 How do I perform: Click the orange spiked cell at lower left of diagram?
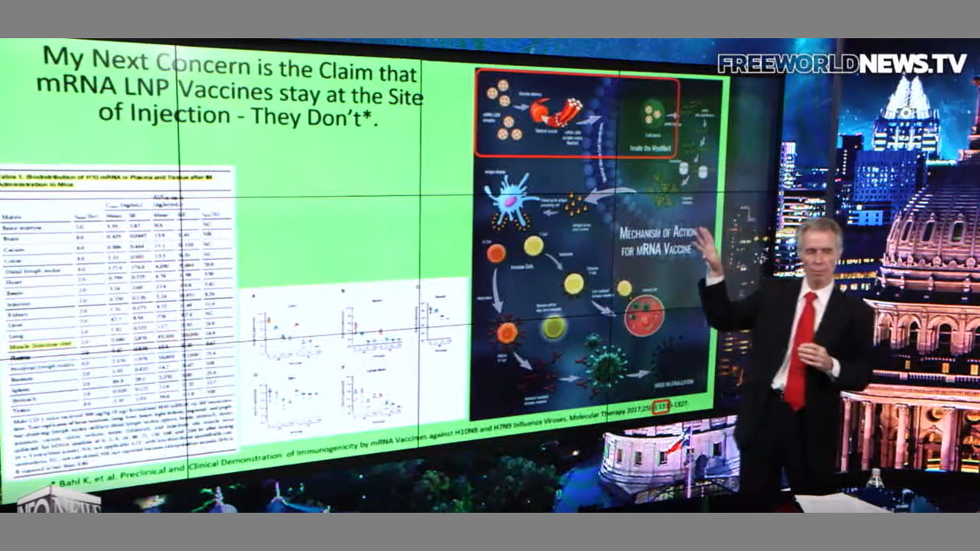pos(507,332)
